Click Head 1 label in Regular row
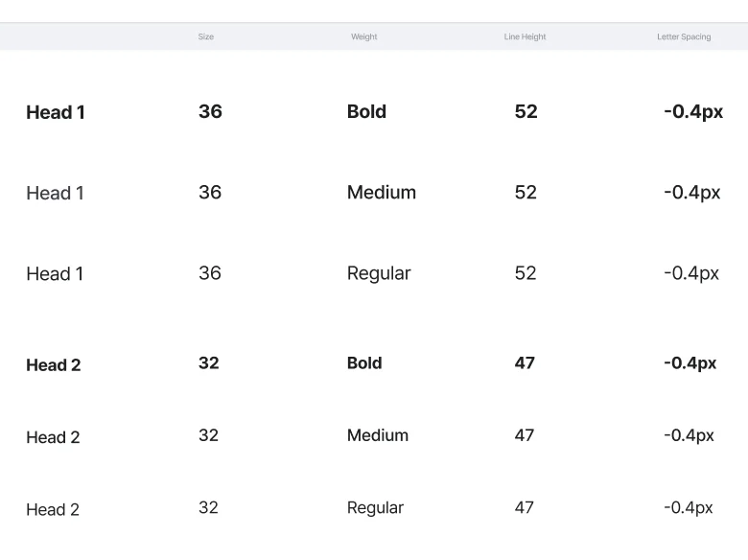The width and height of the screenshot is (748, 560). pyautogui.click(x=55, y=274)
